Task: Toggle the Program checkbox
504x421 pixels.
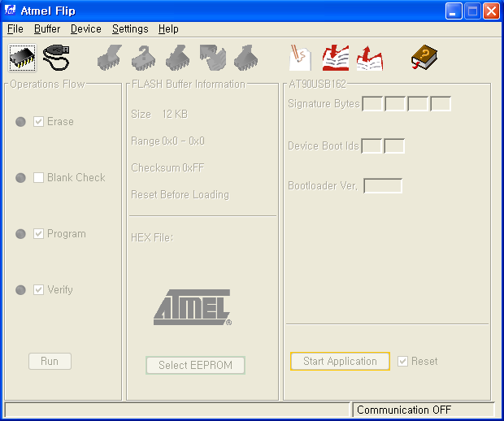Action: pyautogui.click(x=38, y=233)
